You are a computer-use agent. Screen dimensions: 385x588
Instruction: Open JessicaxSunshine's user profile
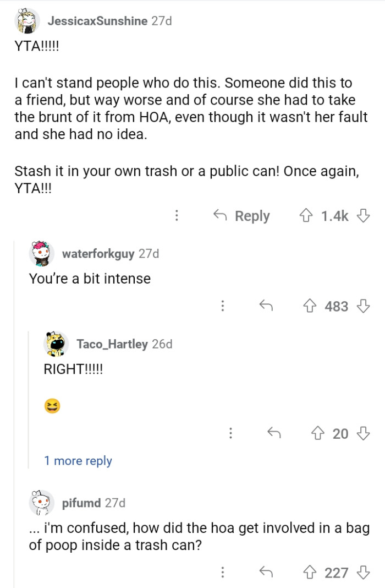(97, 21)
